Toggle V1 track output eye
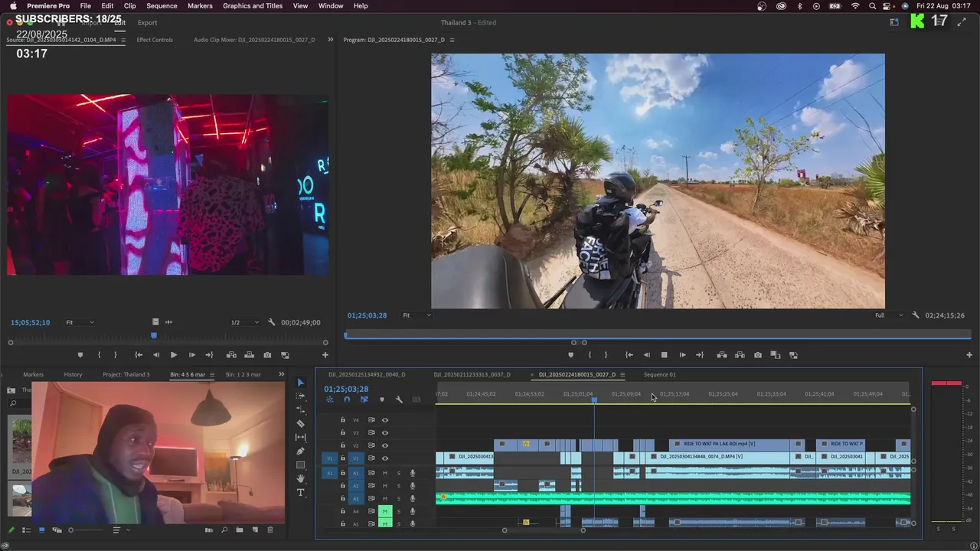The width and height of the screenshot is (980, 551). 385,458
